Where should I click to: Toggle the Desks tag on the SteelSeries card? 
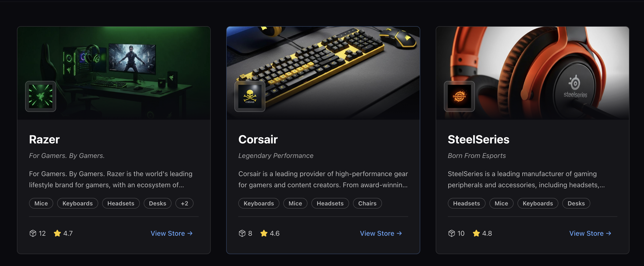pyautogui.click(x=576, y=203)
